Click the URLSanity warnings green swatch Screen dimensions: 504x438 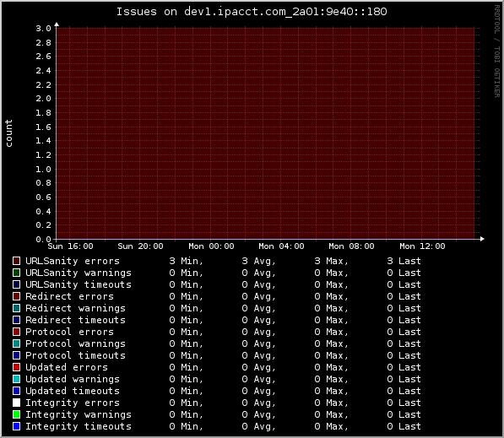point(16,273)
